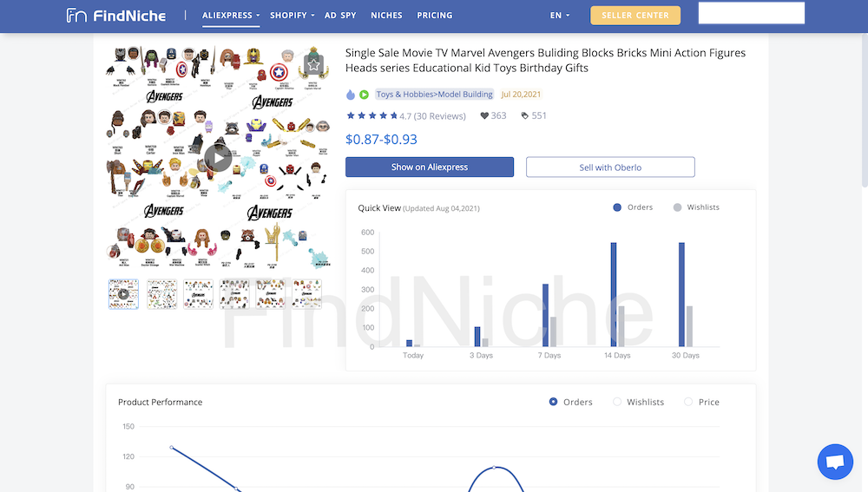Image resolution: width=868 pixels, height=492 pixels.
Task: Click the heart wishlist icon showing 363
Action: point(484,115)
